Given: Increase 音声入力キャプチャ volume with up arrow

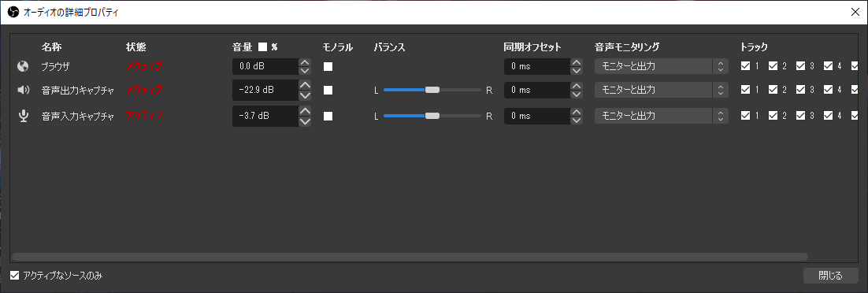Looking at the screenshot, I should pyautogui.click(x=305, y=110).
